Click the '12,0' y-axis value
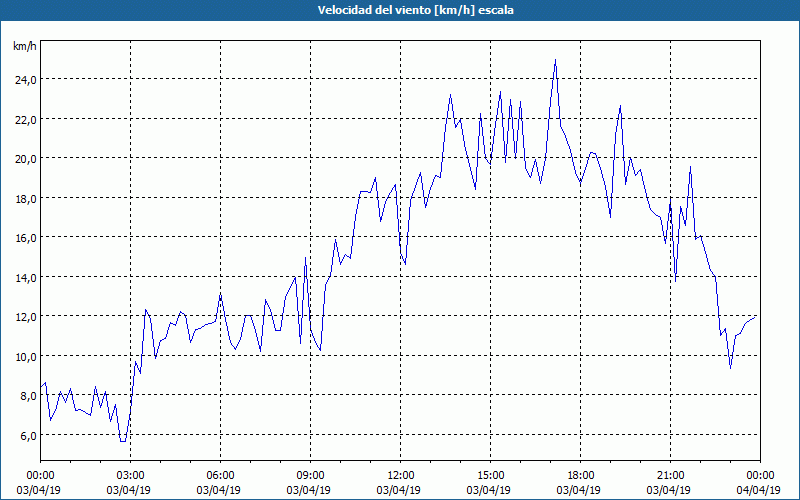This screenshot has width=800, height=500. pos(26,317)
